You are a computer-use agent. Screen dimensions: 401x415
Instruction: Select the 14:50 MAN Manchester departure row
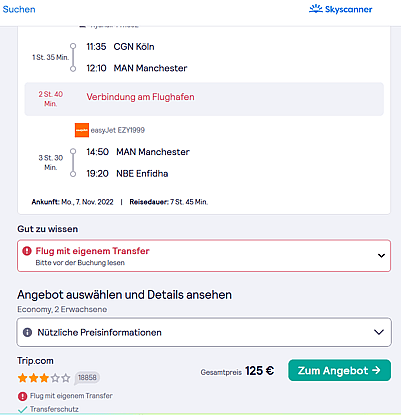pyautogui.click(x=138, y=152)
